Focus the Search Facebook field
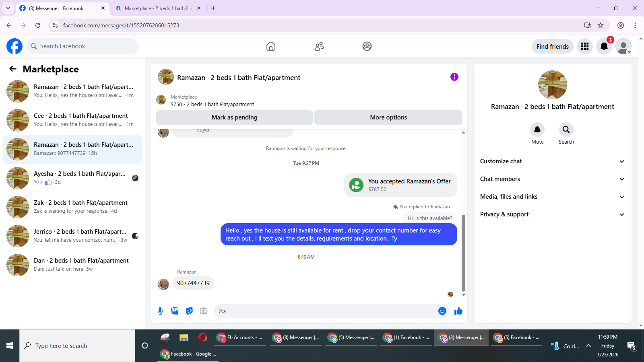This screenshot has height=362, width=644. coord(82,46)
